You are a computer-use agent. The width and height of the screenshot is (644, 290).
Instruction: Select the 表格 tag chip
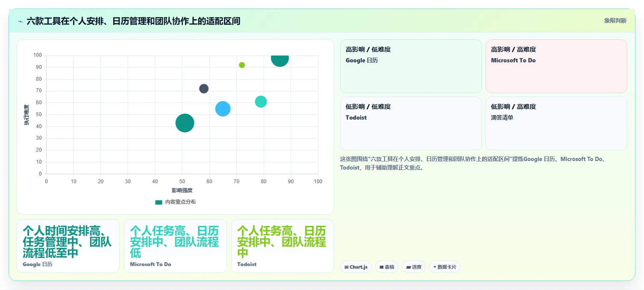coord(387,267)
